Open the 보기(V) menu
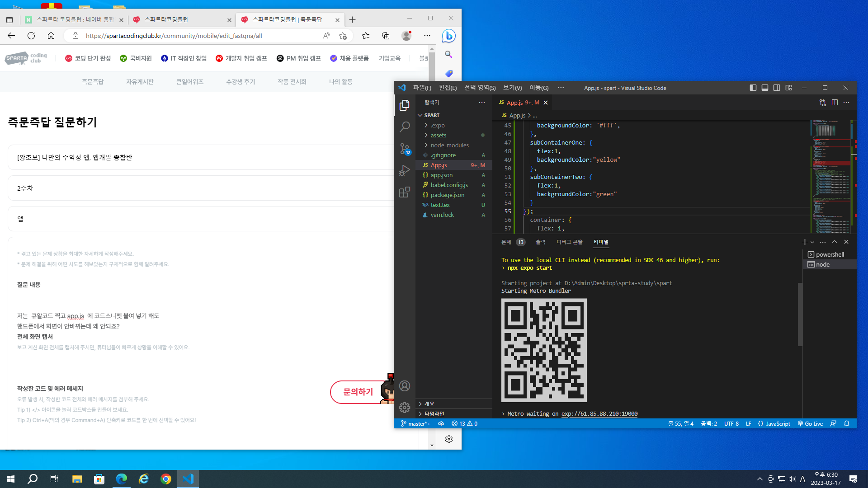The image size is (868, 488). (512, 88)
